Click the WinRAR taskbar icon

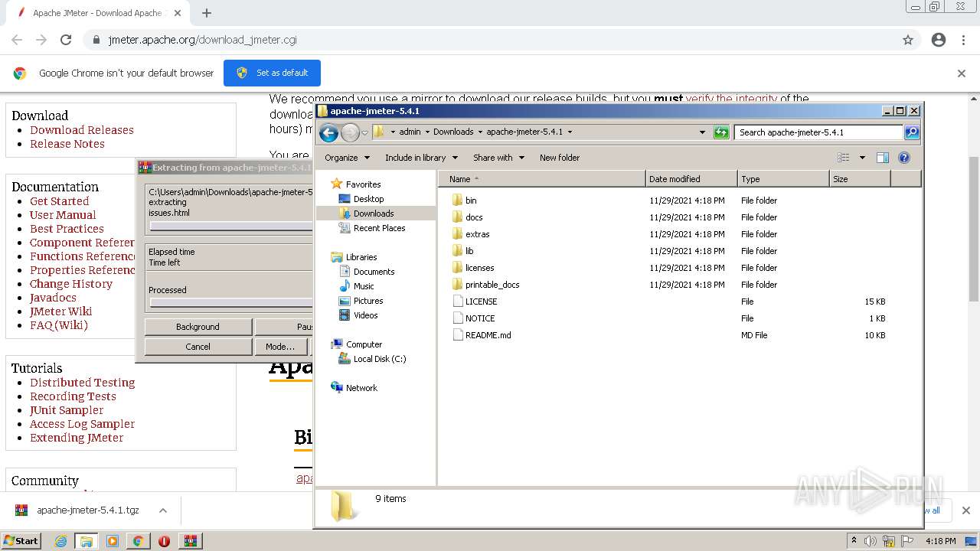190,541
